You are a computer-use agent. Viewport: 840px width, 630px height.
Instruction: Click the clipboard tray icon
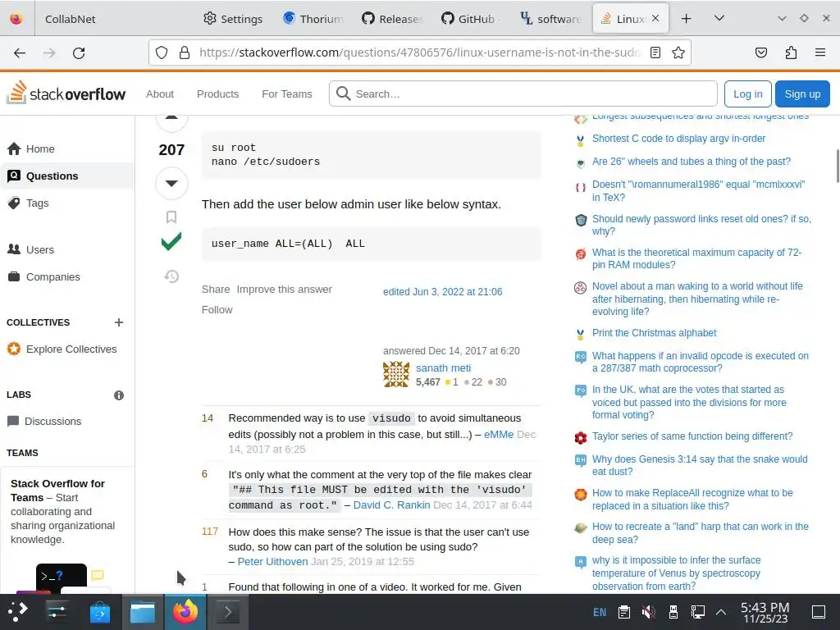(623, 612)
